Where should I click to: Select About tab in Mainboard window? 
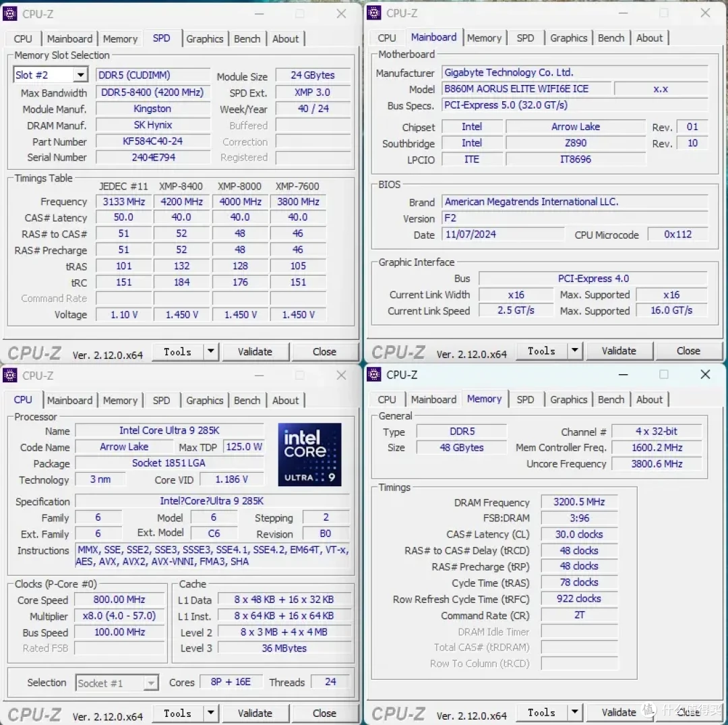(650, 38)
